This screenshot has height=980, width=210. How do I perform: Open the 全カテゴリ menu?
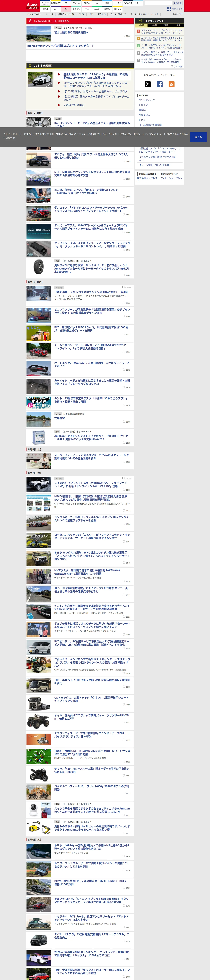(178, 14)
